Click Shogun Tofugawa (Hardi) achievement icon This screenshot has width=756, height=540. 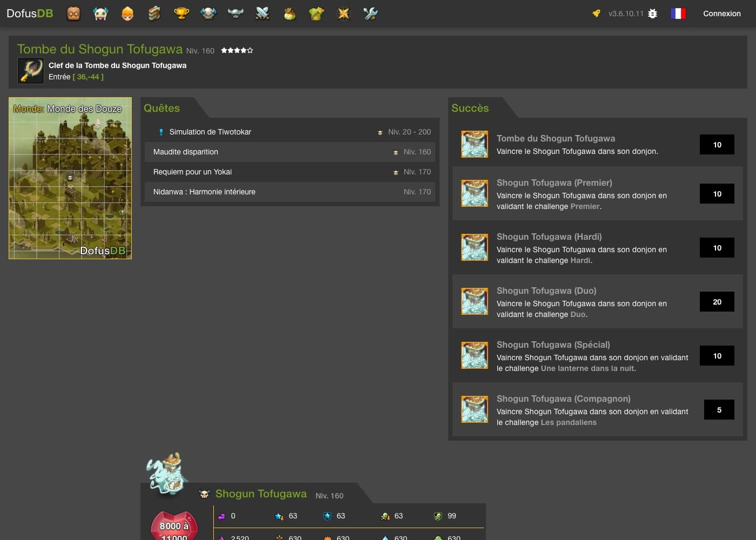coord(475,247)
